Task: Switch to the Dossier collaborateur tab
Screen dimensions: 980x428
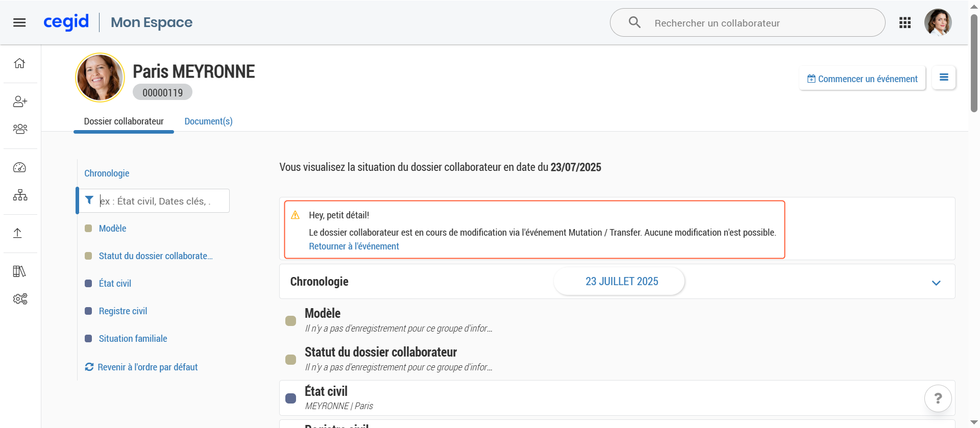Action: (124, 121)
